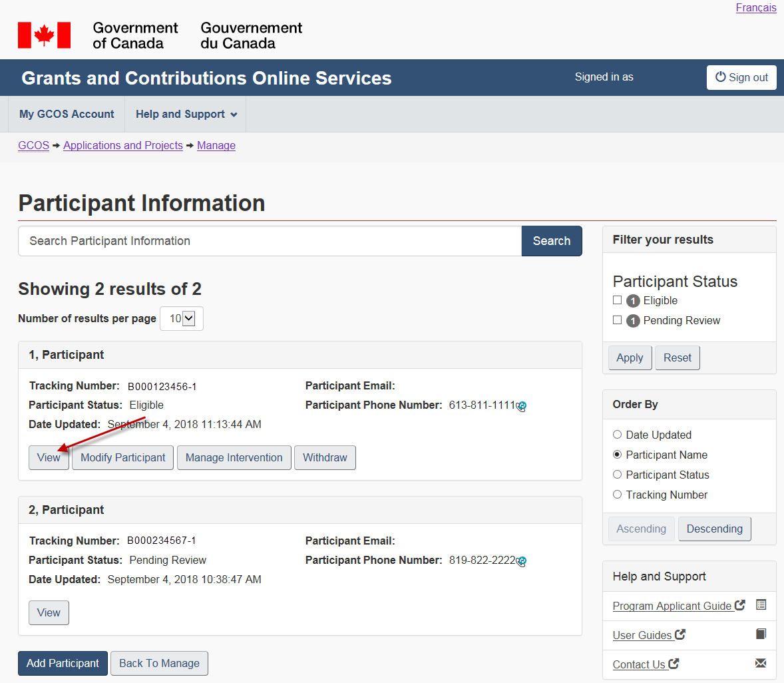Image resolution: width=784 pixels, height=683 pixels.
Task: Switch language via the Français link
Action: tap(755, 8)
